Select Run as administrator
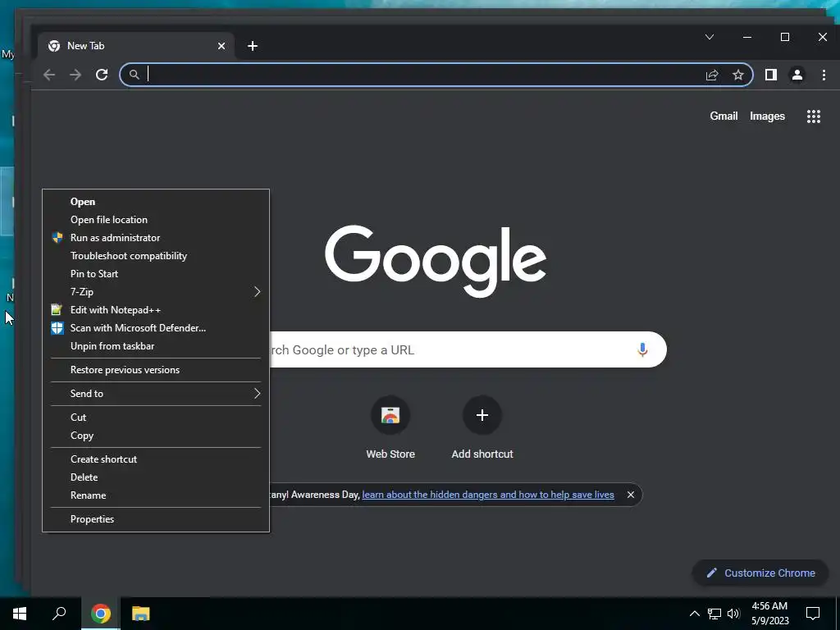Screen dimensions: 840x630 pyautogui.click(x=156, y=238)
